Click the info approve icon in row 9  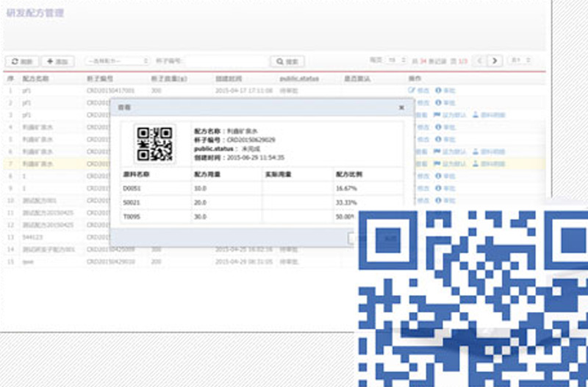(438, 188)
